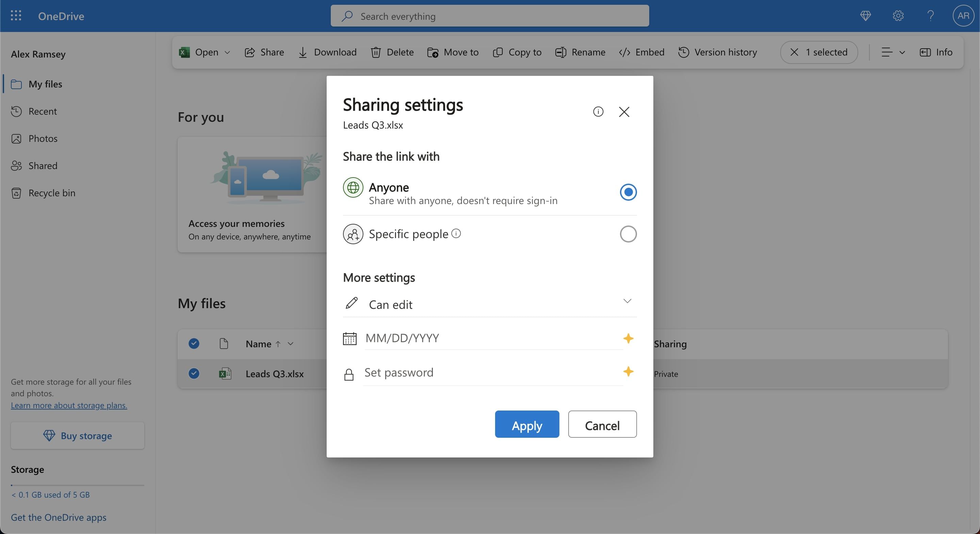Open the sharing settings info icon
Screen dimensions: 980x534
pos(598,112)
